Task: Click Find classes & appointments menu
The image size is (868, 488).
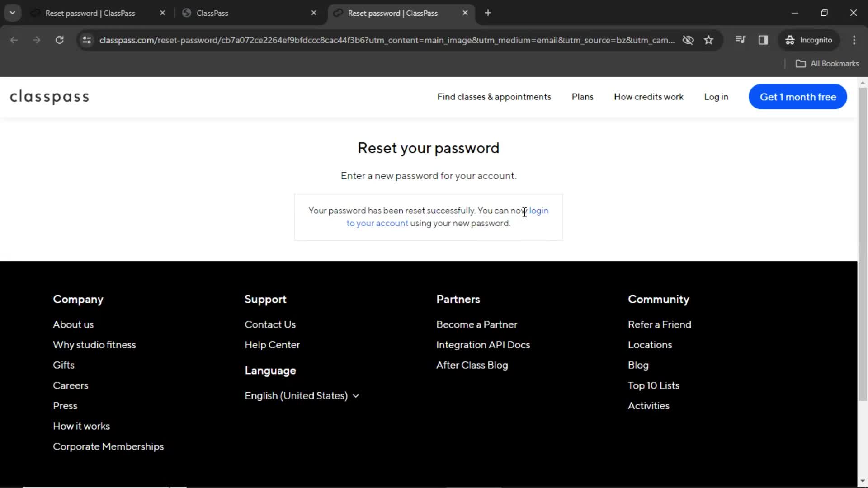Action: pyautogui.click(x=494, y=97)
